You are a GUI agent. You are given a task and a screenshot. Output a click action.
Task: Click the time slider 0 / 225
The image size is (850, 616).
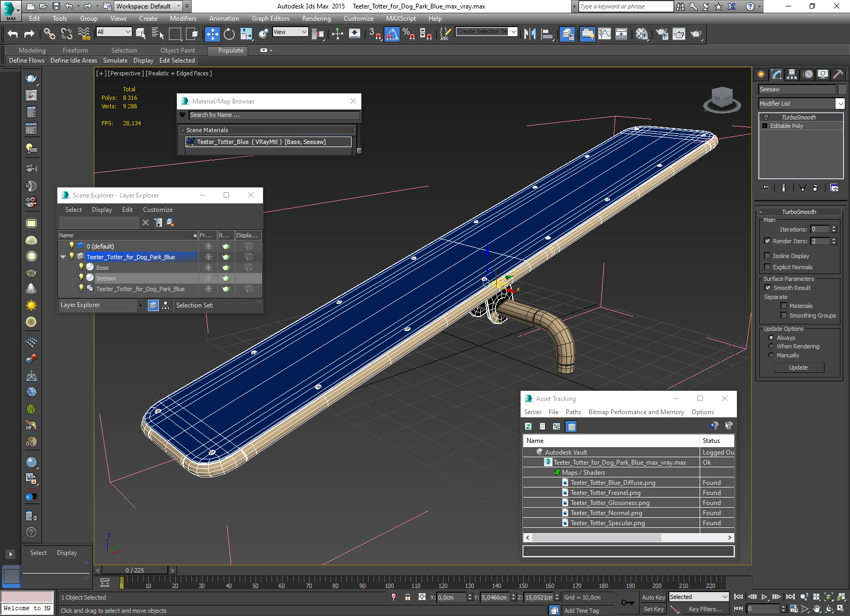point(135,570)
